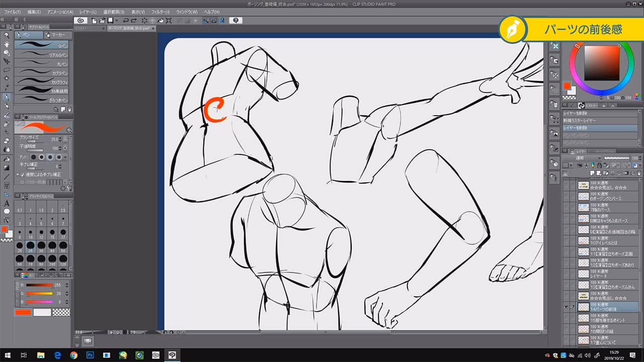Select the active Pen tool in toolbox
Screen dimensions: 644x362
coord(7,97)
